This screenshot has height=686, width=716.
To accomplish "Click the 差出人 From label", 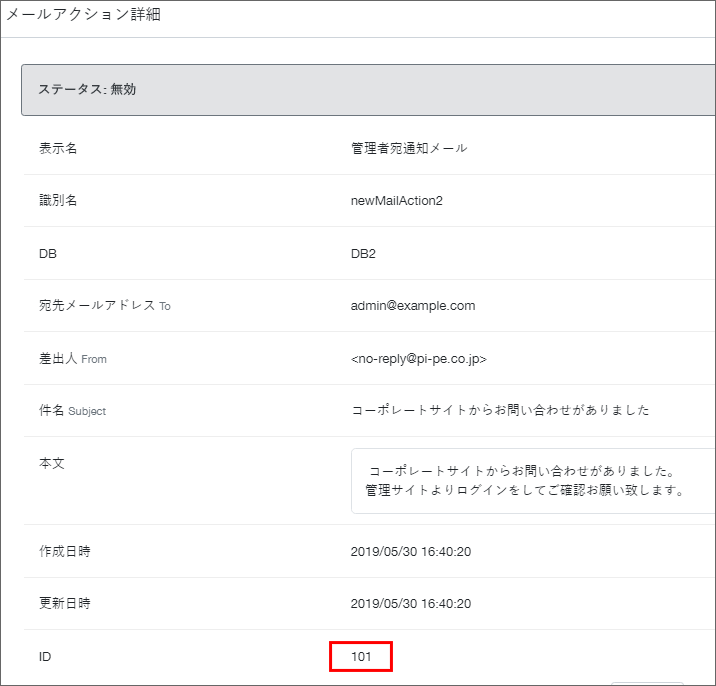I will click(x=73, y=359).
